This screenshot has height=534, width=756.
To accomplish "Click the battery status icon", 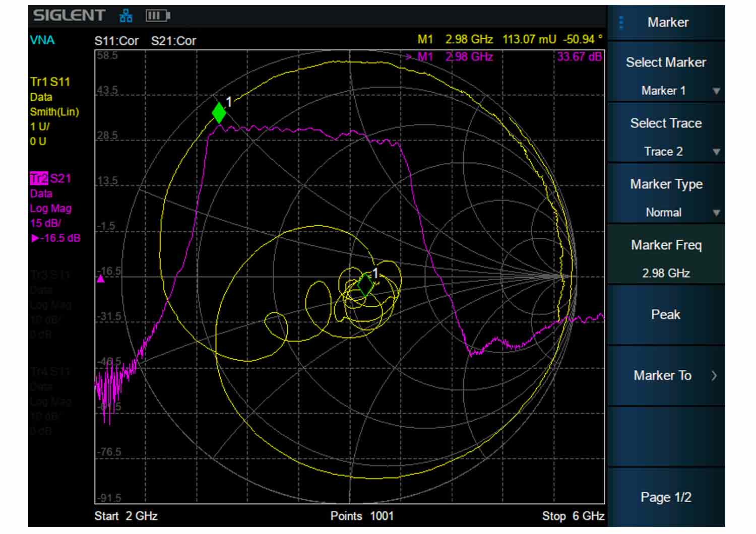I will tap(158, 16).
